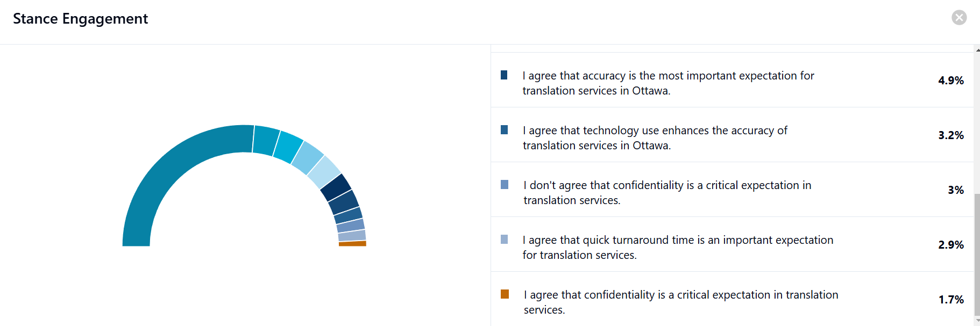
Task: Click the 4.9% percentage value
Action: click(x=950, y=81)
